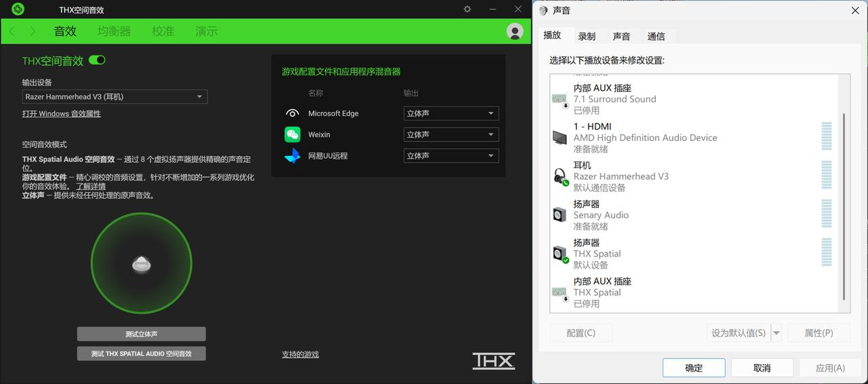The height and width of the screenshot is (384, 868).
Task: Click the Weixin app icon
Action: tap(292, 134)
